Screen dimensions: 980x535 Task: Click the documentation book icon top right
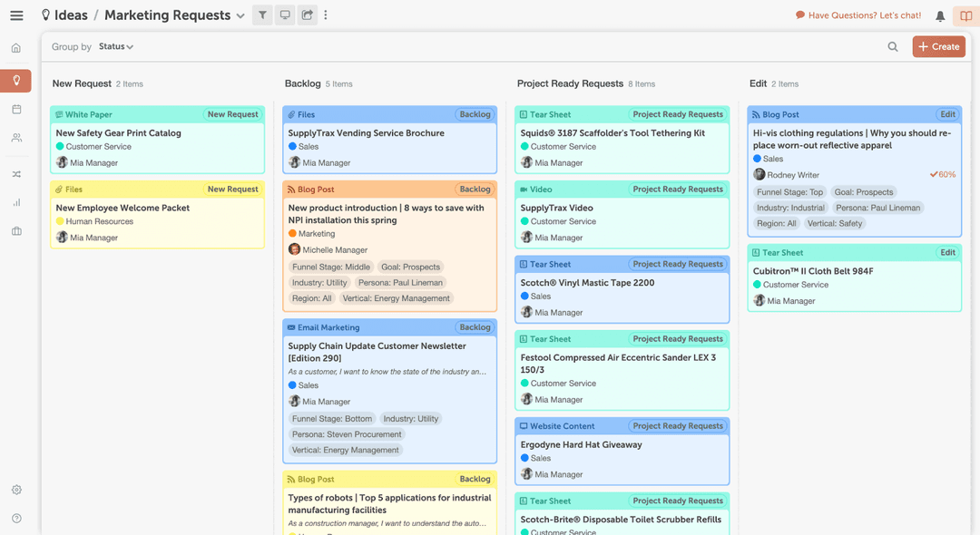[x=965, y=15]
